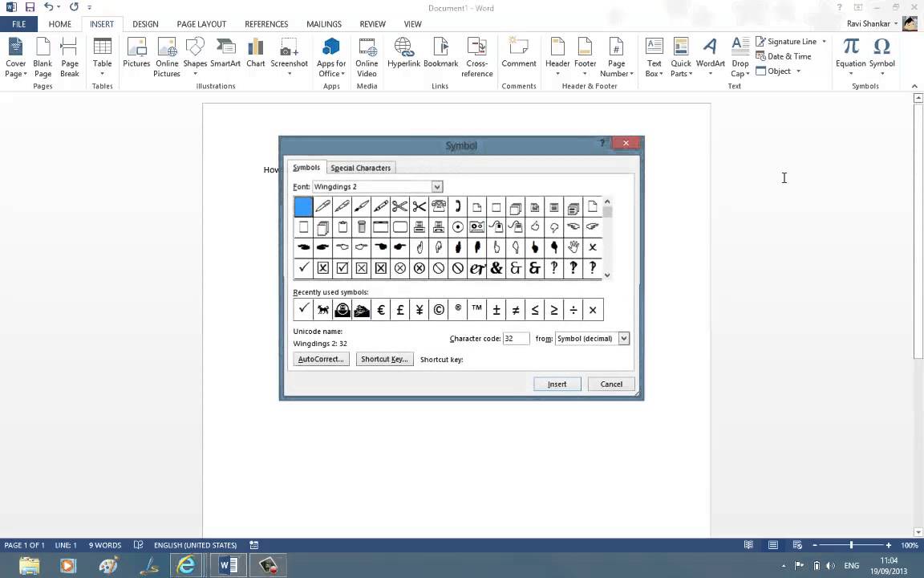Click the AutoCorrect... button

pyautogui.click(x=321, y=360)
